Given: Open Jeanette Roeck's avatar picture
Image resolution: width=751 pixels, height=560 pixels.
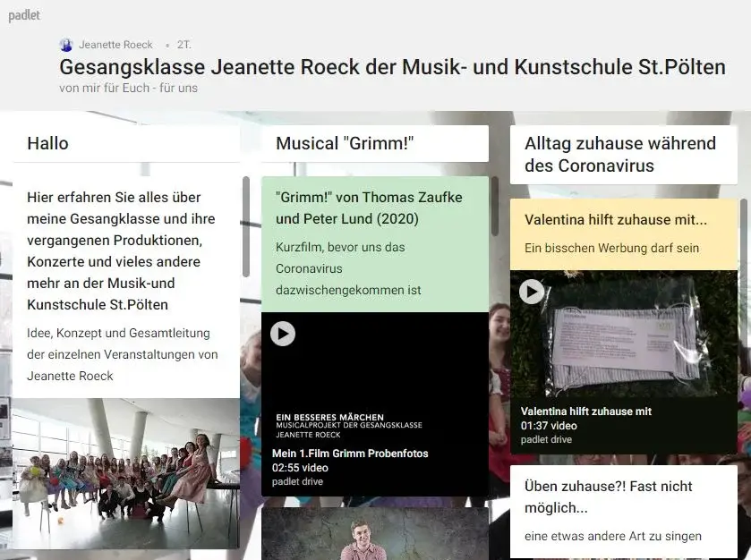Looking at the screenshot, I should pos(66,45).
